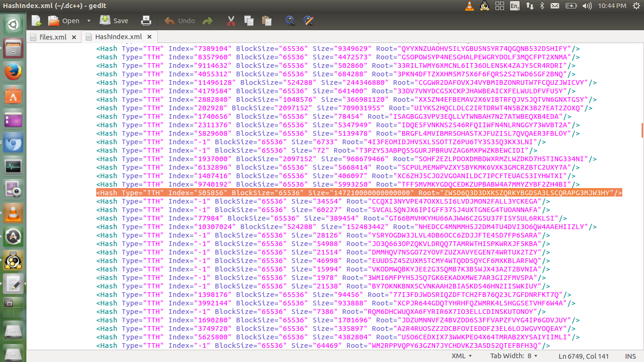Copy the selected text
Screen dimensions: 644x362
click(x=249, y=21)
